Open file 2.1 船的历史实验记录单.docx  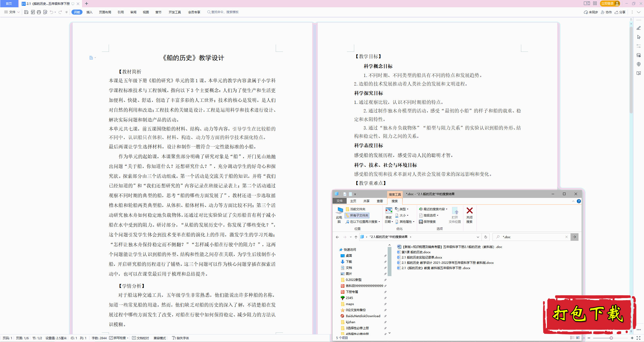(x=420, y=258)
